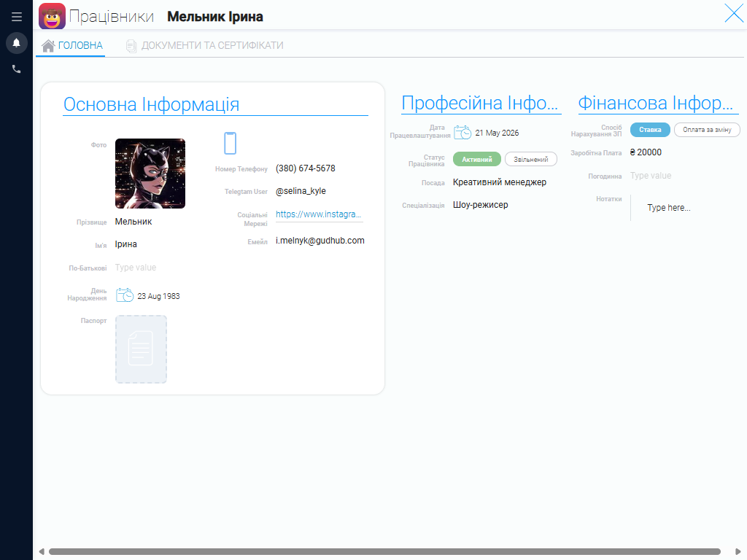The image size is (747, 560).
Task: Edit surname field Мельник
Action: (x=133, y=222)
